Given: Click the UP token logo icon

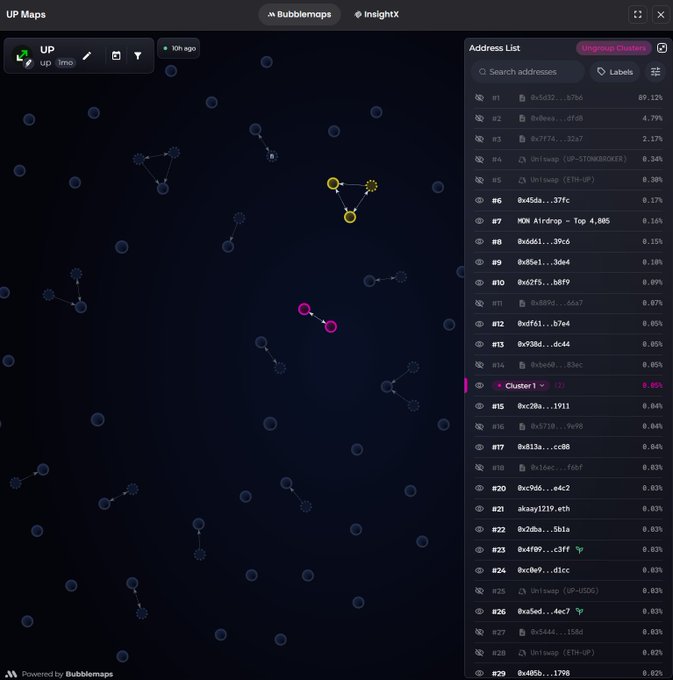Looking at the screenshot, I should pyautogui.click(x=22, y=56).
